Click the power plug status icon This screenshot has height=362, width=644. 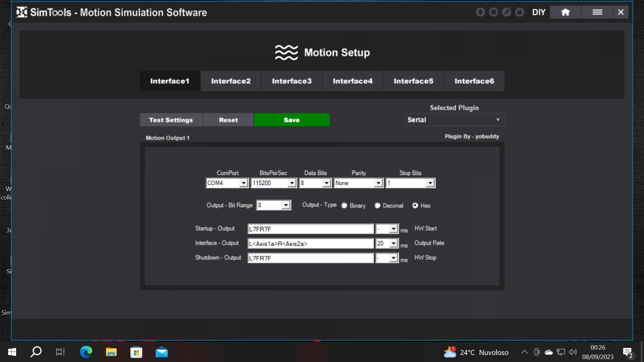click(520, 12)
